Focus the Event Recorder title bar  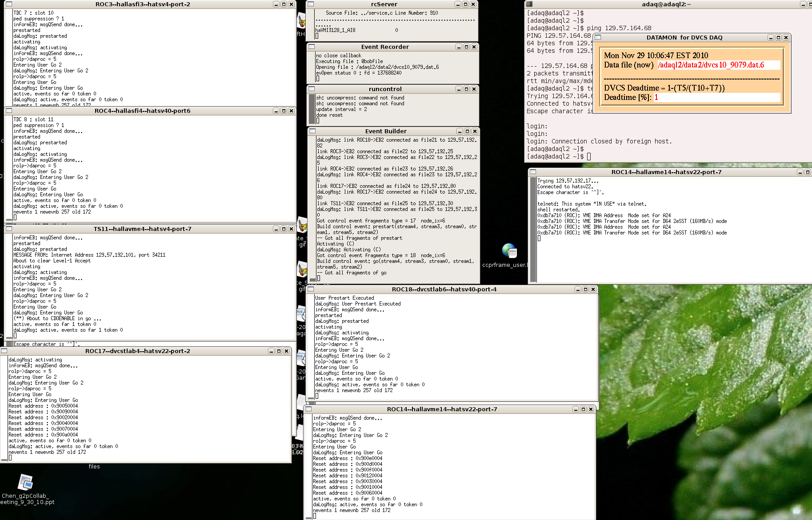[x=385, y=47]
